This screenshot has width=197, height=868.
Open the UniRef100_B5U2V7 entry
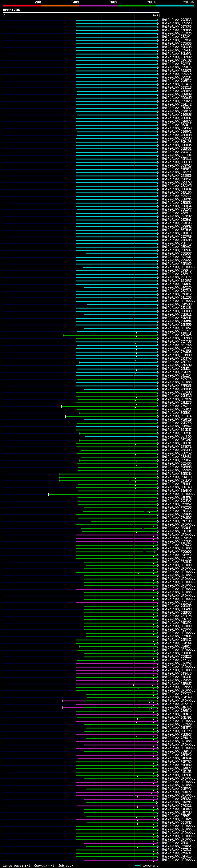(177, 210)
